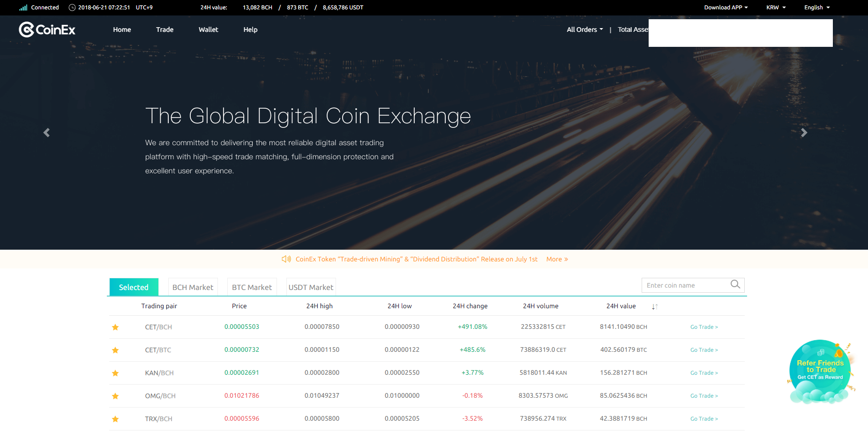Click 24H volume column header
Viewport: 868px width, 438px height.
(x=541, y=306)
